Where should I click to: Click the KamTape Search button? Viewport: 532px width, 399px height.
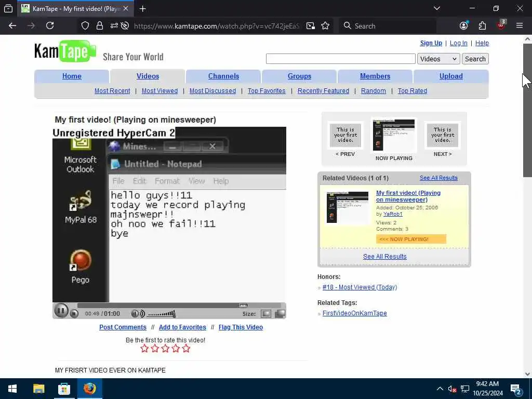click(x=475, y=59)
